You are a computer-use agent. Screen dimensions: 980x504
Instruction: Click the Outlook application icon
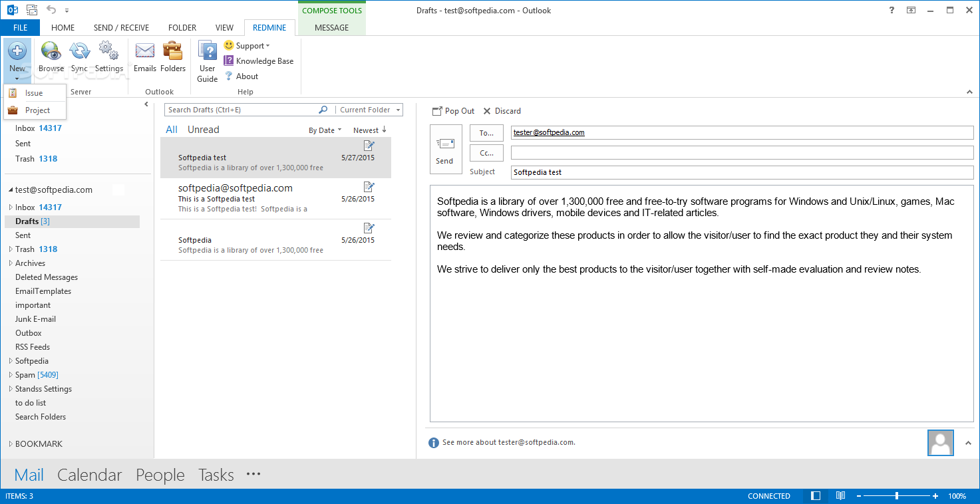pyautogui.click(x=11, y=10)
